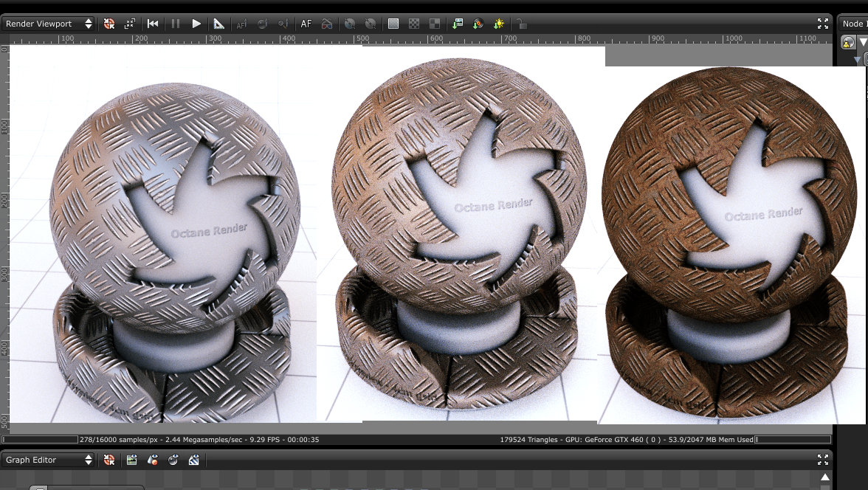Open the Node panel type dropdown

[853, 24]
